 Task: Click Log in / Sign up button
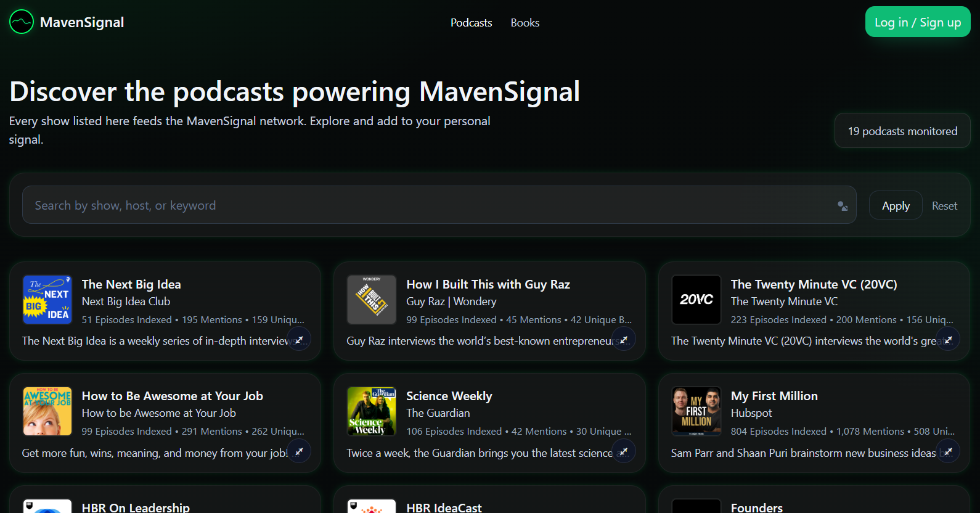pos(918,22)
